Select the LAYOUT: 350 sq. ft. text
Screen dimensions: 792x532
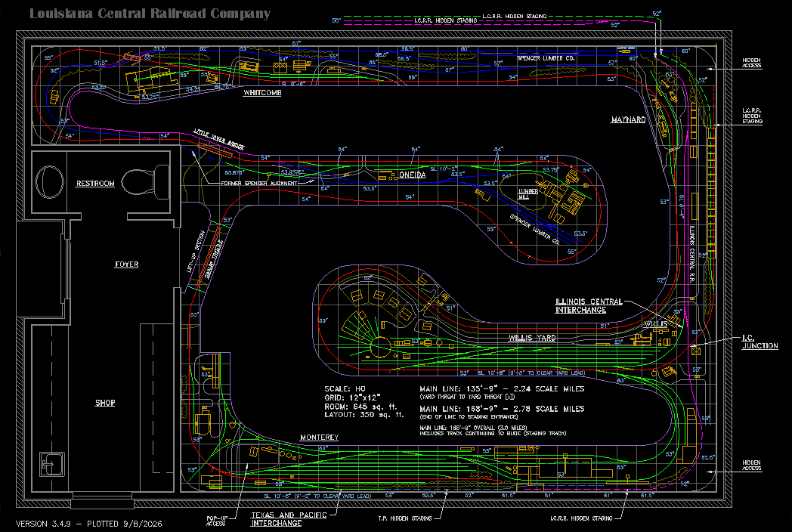point(364,415)
